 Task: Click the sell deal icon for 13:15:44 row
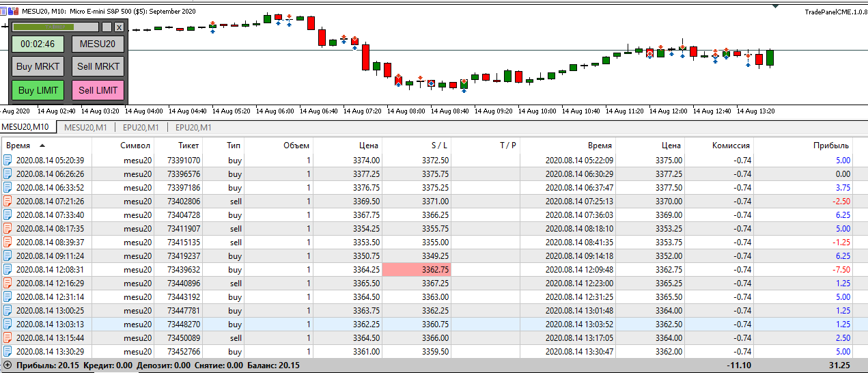(8, 337)
